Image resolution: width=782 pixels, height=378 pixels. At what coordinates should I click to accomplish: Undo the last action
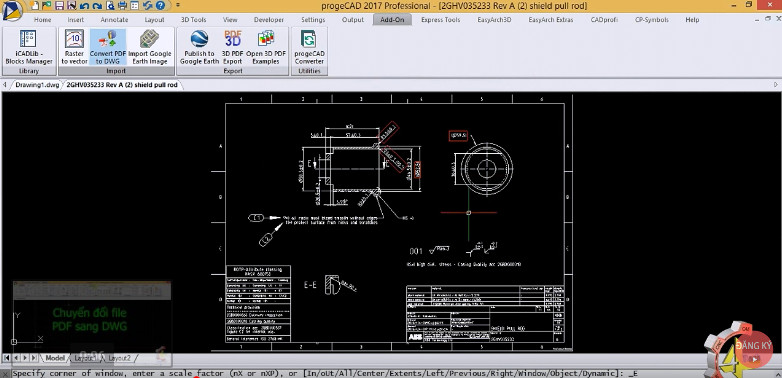[84, 6]
